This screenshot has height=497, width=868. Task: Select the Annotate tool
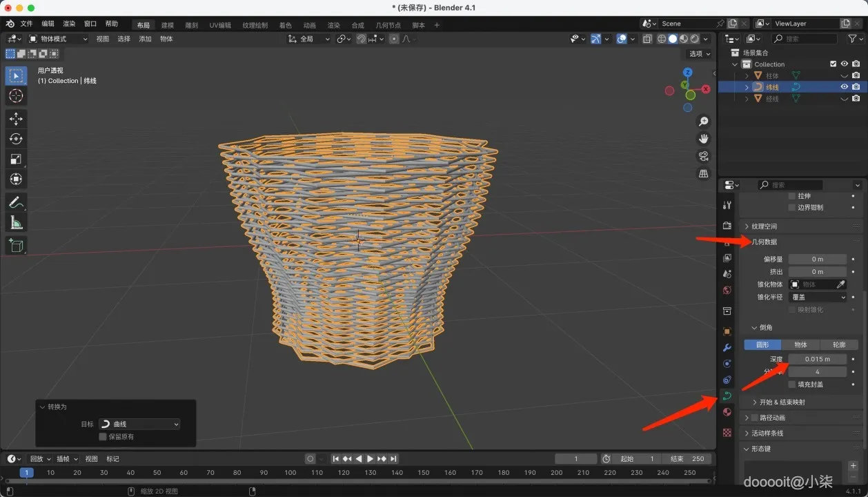pos(16,202)
